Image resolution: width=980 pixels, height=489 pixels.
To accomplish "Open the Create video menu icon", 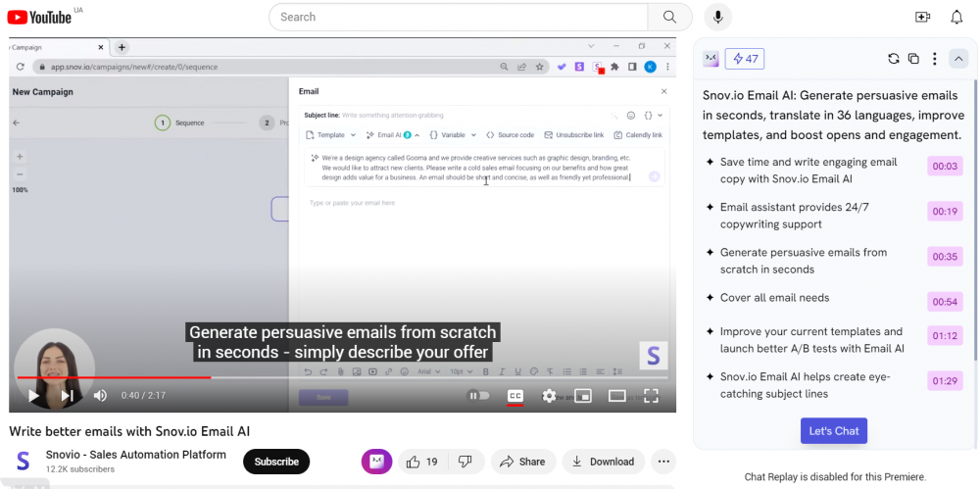I will 922,18.
